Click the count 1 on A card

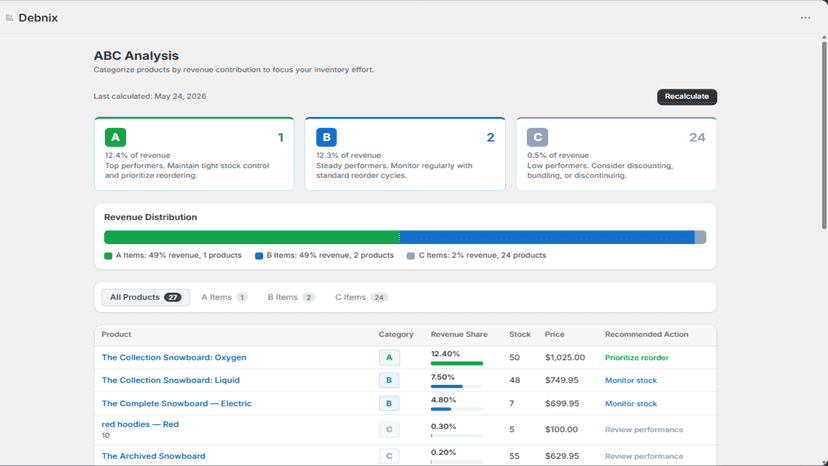[x=280, y=137]
